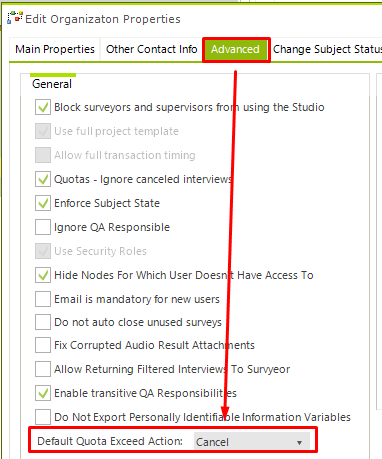Select the Advanced tab
Image resolution: width=382 pixels, height=459 pixels.
click(235, 49)
